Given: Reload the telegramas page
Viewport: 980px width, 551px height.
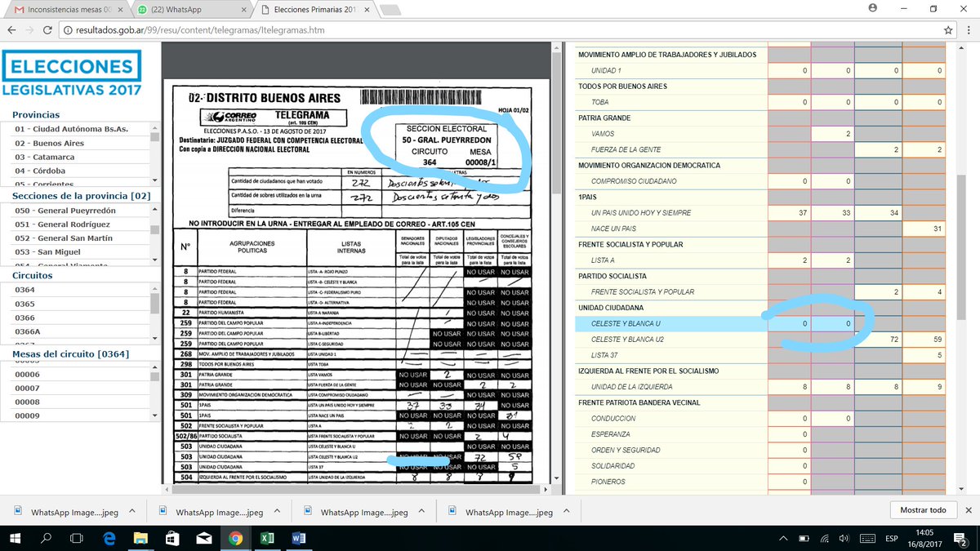Looking at the screenshot, I should (49, 30).
